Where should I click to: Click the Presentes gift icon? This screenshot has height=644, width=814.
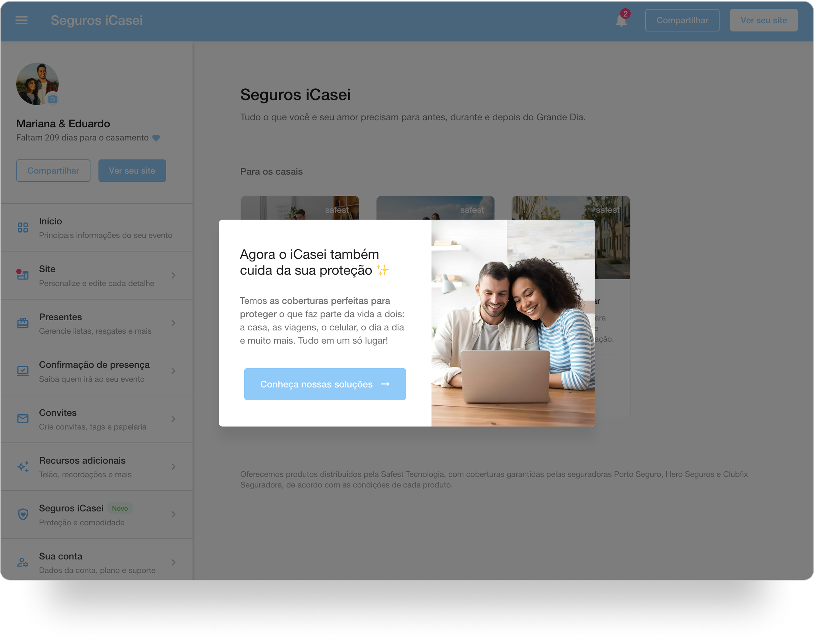pyautogui.click(x=23, y=323)
